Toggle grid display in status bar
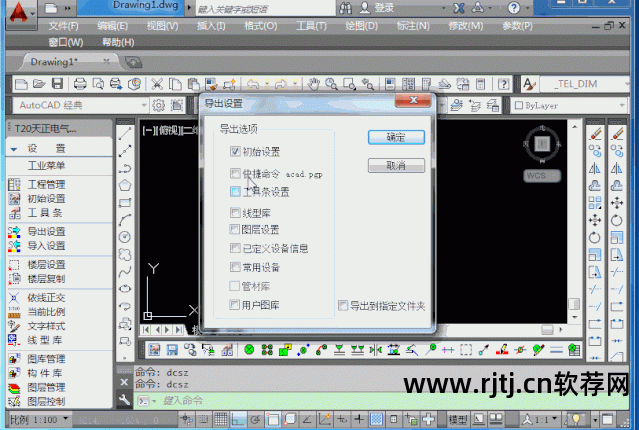The image size is (639, 430). click(220, 419)
